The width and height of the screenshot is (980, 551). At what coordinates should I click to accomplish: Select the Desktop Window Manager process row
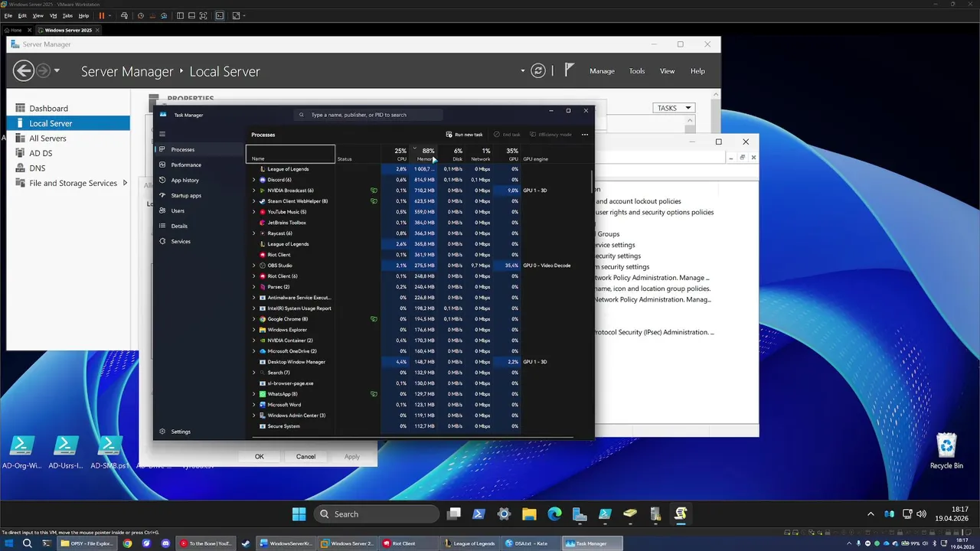click(x=420, y=362)
